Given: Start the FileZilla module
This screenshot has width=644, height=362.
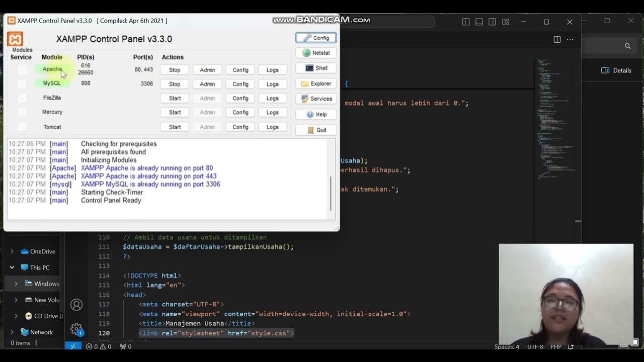Looking at the screenshot, I should point(175,98).
